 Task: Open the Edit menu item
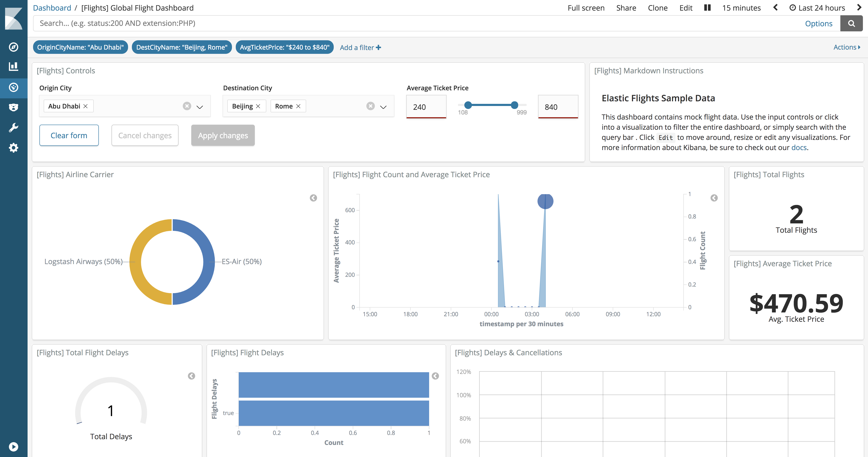686,8
